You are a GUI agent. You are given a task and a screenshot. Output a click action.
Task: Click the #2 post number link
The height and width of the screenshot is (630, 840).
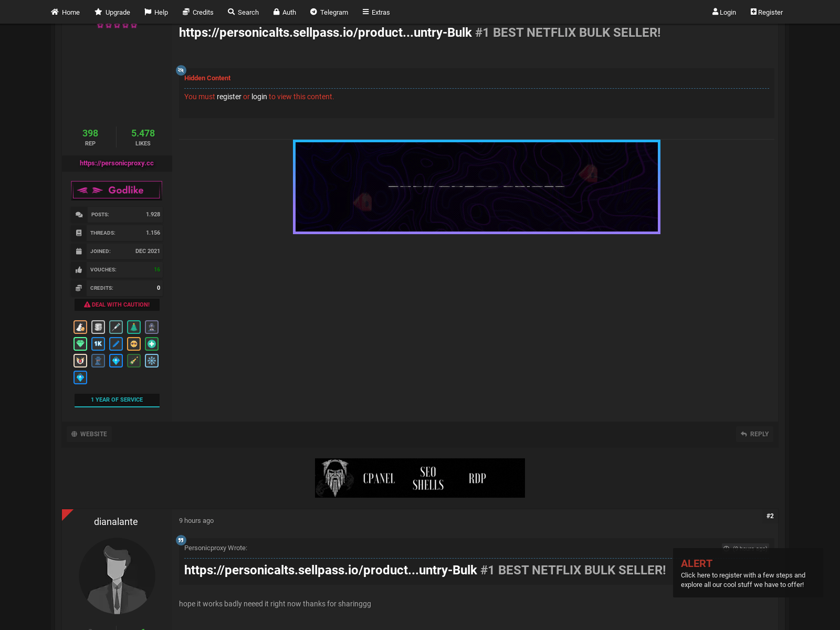[770, 516]
